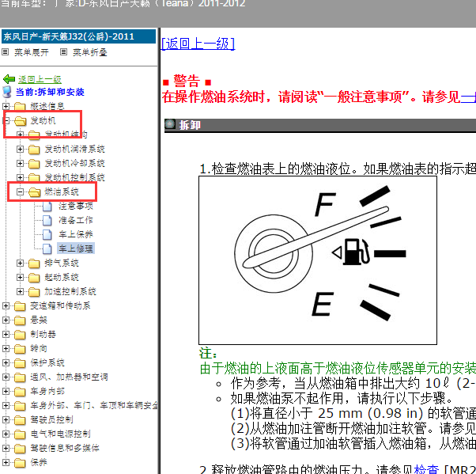Click the 车上修理 document icon
Screen dimensions: 476x474
[x=47, y=248]
